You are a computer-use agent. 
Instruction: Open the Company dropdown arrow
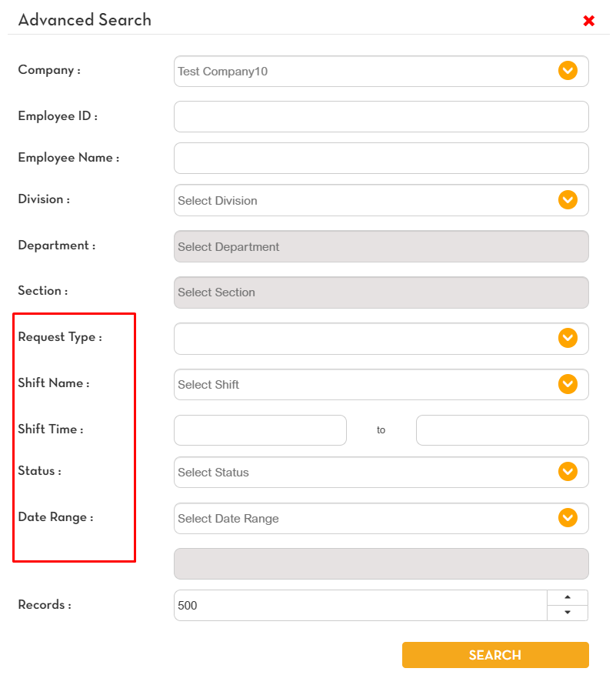click(x=568, y=71)
